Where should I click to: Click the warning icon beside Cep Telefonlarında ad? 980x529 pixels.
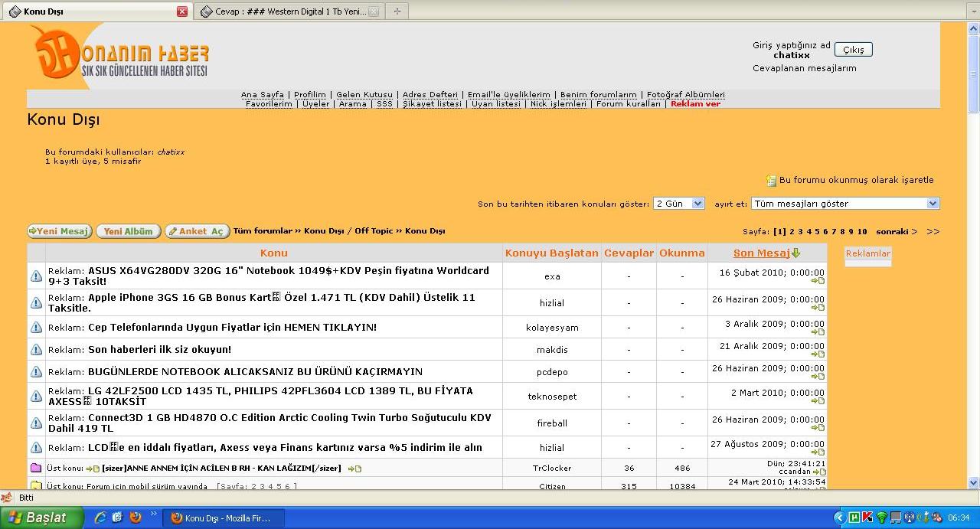[x=36, y=327]
